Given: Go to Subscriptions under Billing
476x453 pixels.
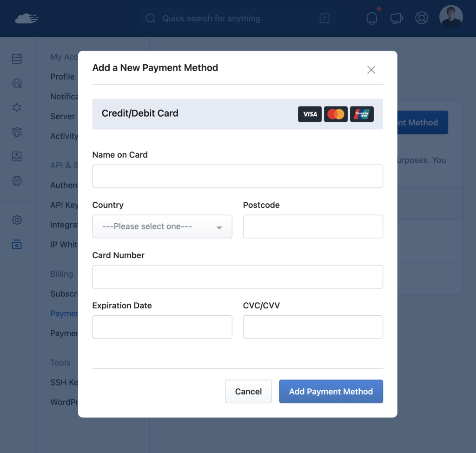Looking at the screenshot, I should (65, 293).
